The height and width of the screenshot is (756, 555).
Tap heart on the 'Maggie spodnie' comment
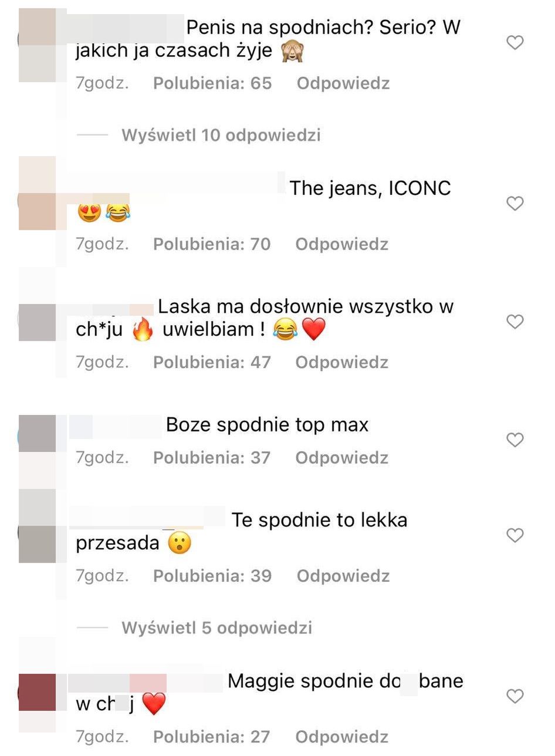click(x=515, y=696)
